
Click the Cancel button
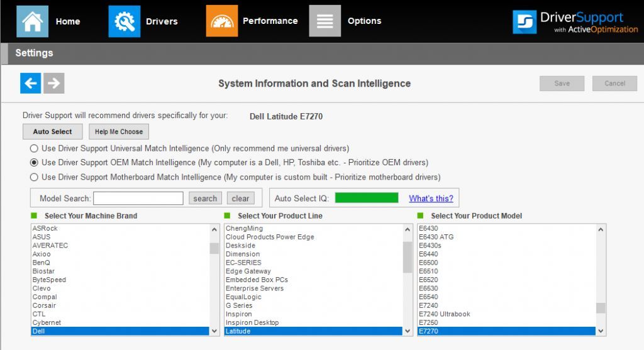[614, 84]
